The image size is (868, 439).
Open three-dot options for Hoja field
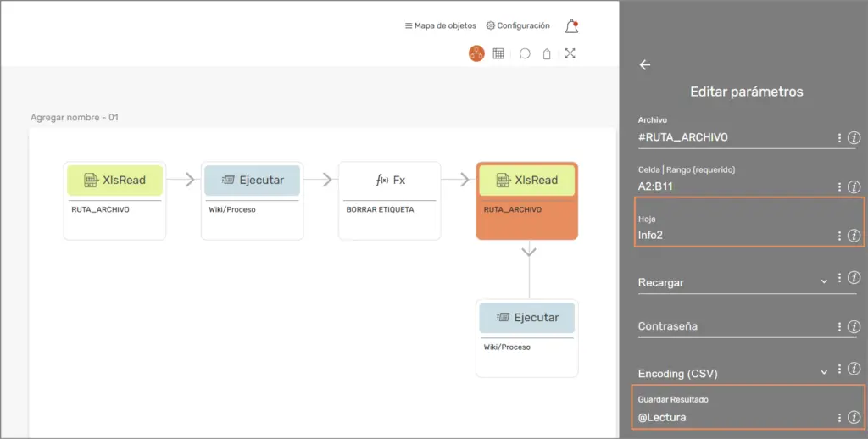839,236
